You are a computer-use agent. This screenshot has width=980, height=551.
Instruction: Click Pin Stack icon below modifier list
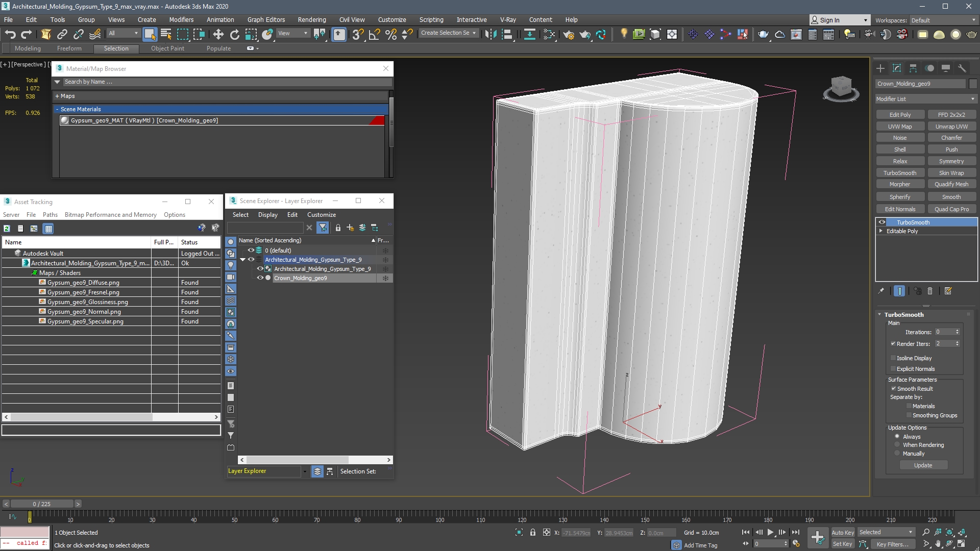tap(881, 291)
